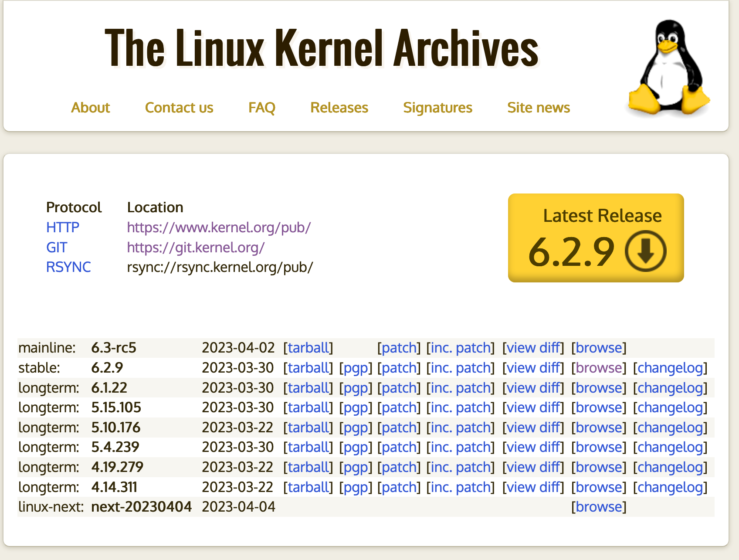
Task: Click the GIT protocol link
Action: [57, 248]
